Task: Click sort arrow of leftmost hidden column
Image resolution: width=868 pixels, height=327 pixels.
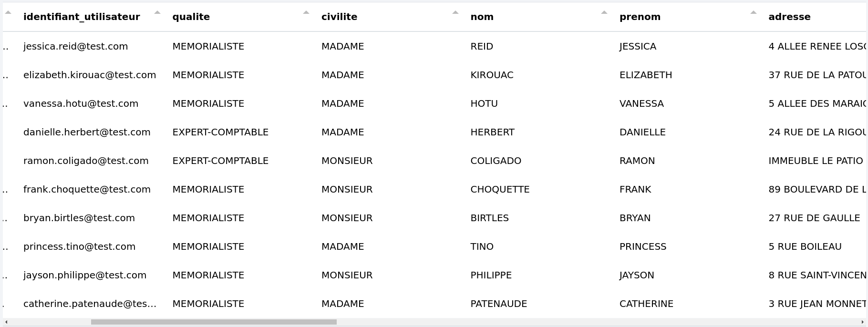Action: point(8,12)
